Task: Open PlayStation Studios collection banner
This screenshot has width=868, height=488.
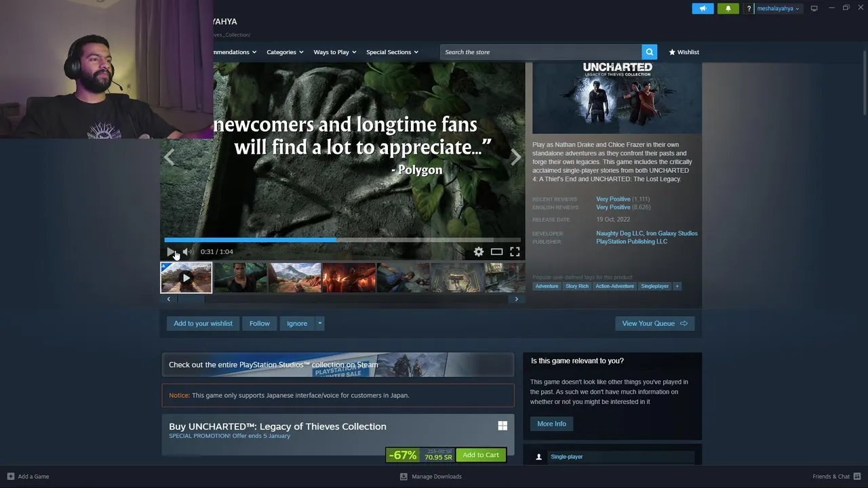Action: point(338,365)
